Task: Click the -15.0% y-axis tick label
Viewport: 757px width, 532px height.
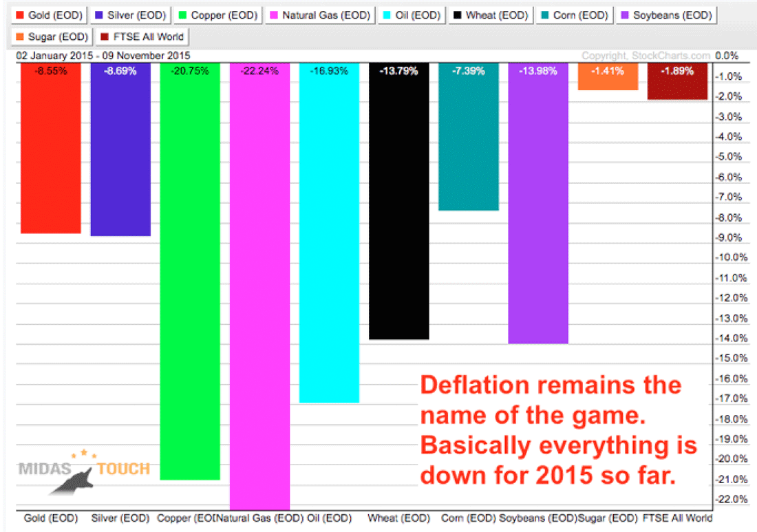Action: 732,358
